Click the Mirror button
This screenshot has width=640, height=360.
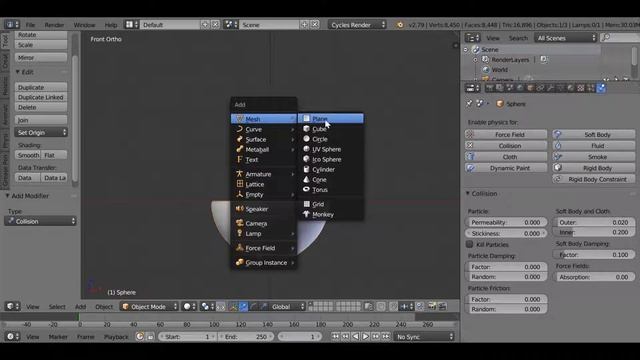pyautogui.click(x=41, y=58)
